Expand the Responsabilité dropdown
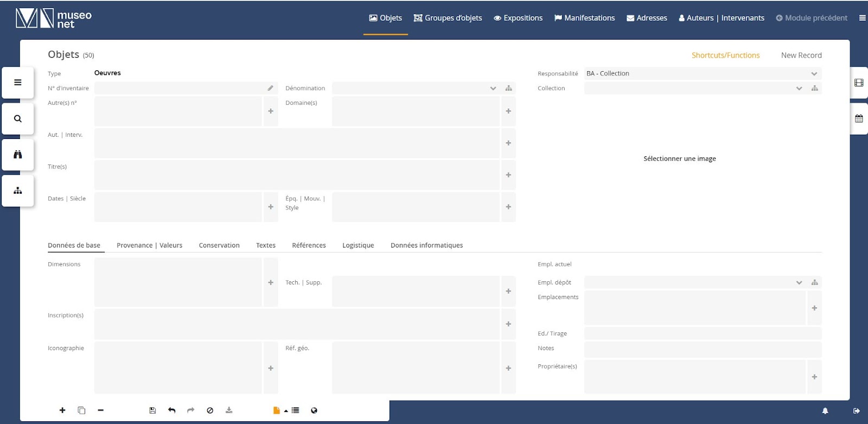868x424 pixels. 814,74
